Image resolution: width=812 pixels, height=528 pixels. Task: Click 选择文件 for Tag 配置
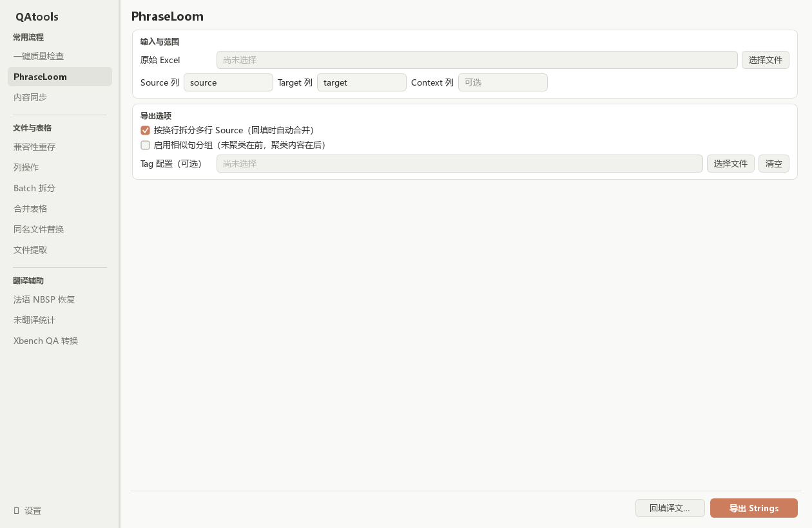(731, 164)
